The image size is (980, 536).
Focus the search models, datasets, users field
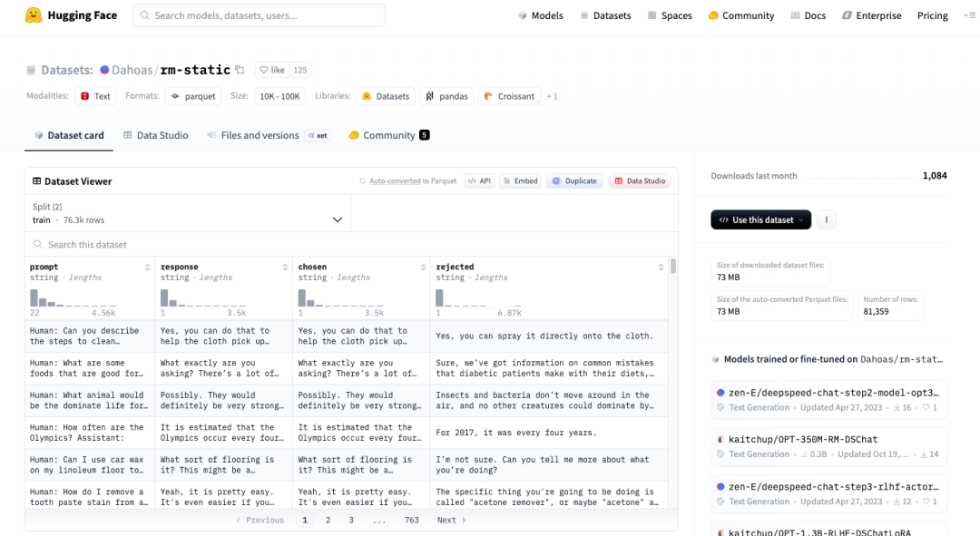(x=260, y=15)
